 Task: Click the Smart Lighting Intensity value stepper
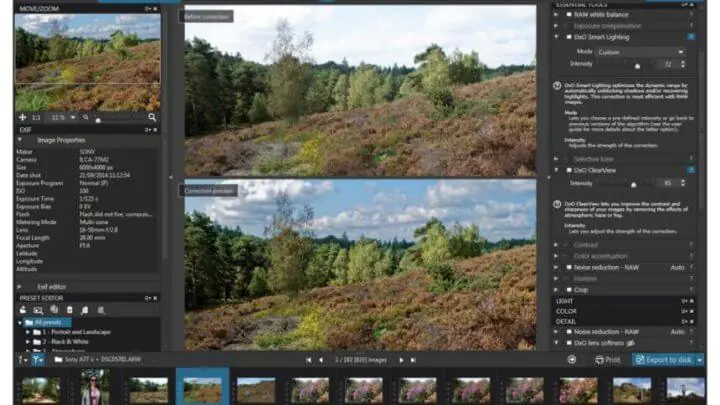tap(683, 64)
